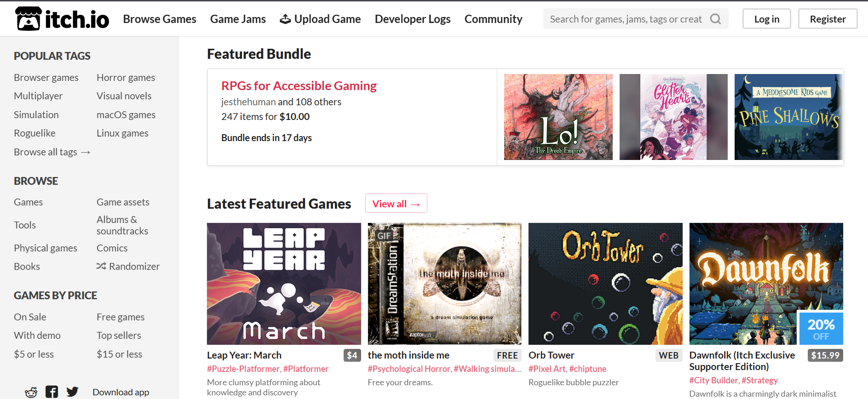Select macOS games tag
868x399 pixels.
tap(126, 115)
